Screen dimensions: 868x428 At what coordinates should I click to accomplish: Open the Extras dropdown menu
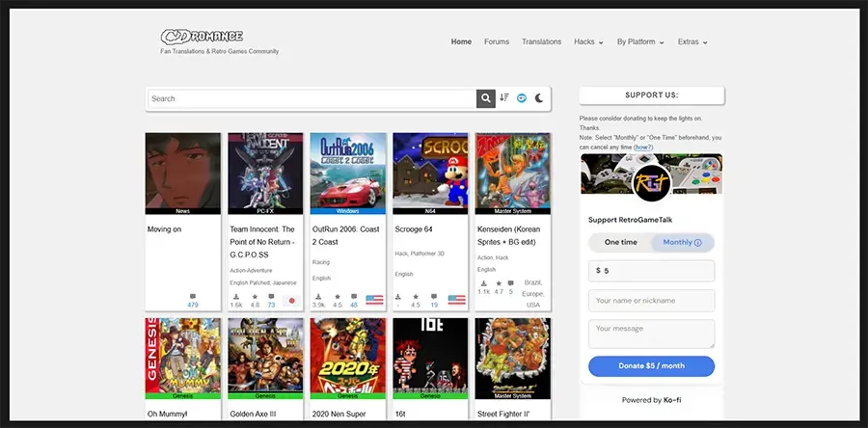coord(692,42)
